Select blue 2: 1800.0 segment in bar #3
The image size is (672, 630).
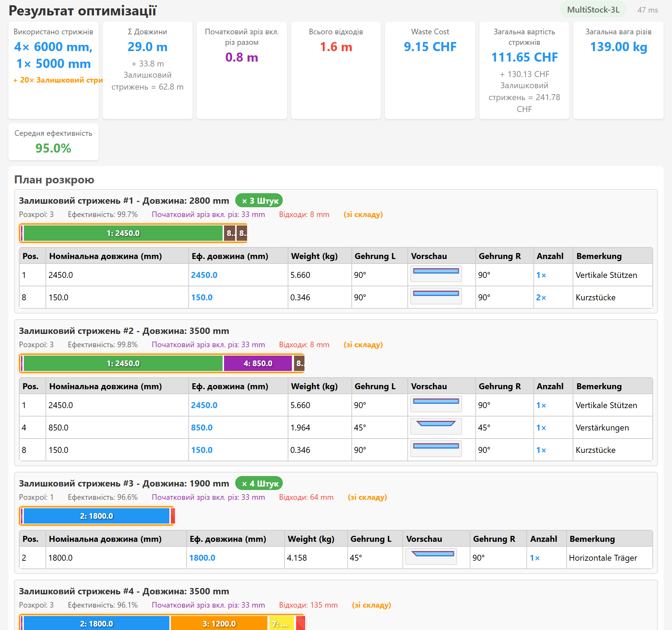coord(97,516)
